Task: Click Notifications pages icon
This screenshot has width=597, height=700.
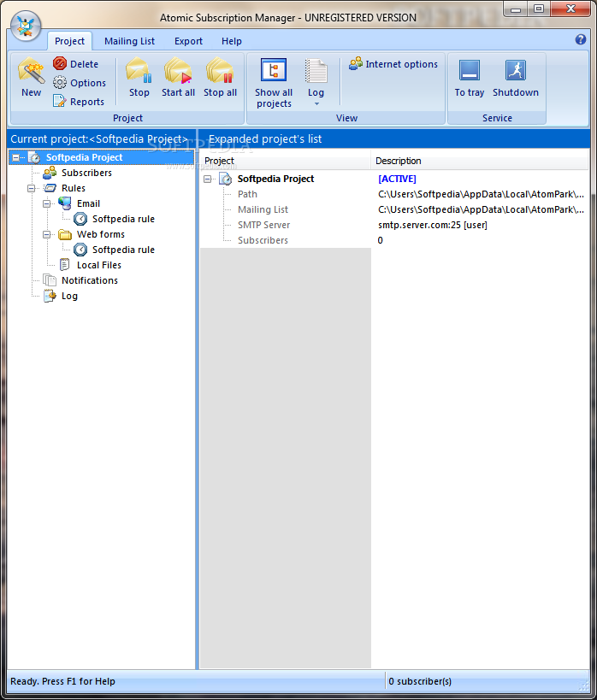Action: coord(50,280)
